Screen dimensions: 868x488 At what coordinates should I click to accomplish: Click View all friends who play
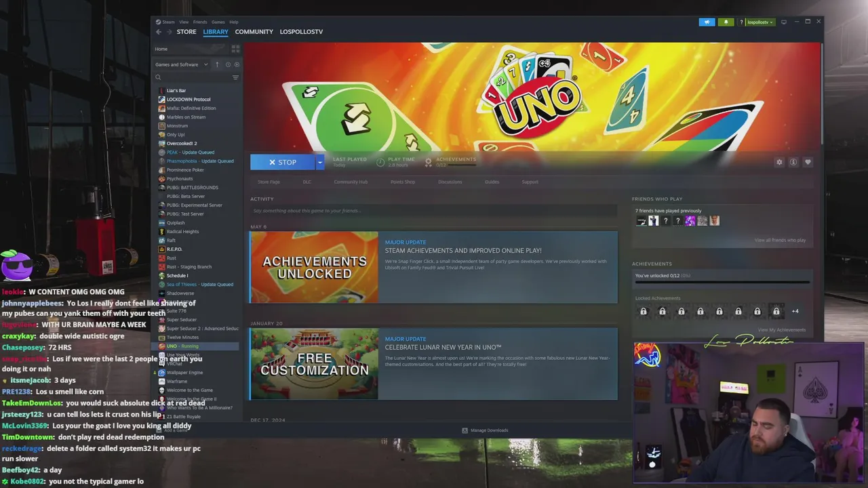[780, 240]
